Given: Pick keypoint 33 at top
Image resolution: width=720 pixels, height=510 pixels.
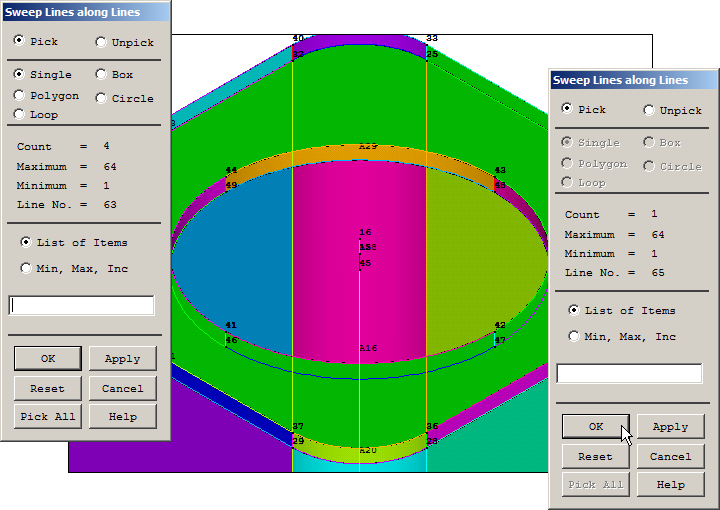Looking at the screenshot, I should pyautogui.click(x=432, y=38).
